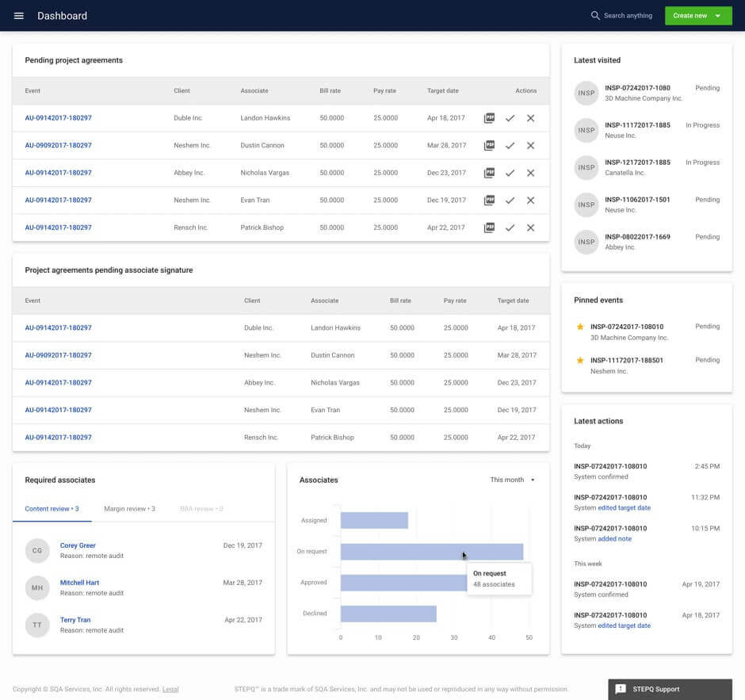The height and width of the screenshot is (700, 745).
Task: Open the Corey Greer associate link
Action: (78, 545)
